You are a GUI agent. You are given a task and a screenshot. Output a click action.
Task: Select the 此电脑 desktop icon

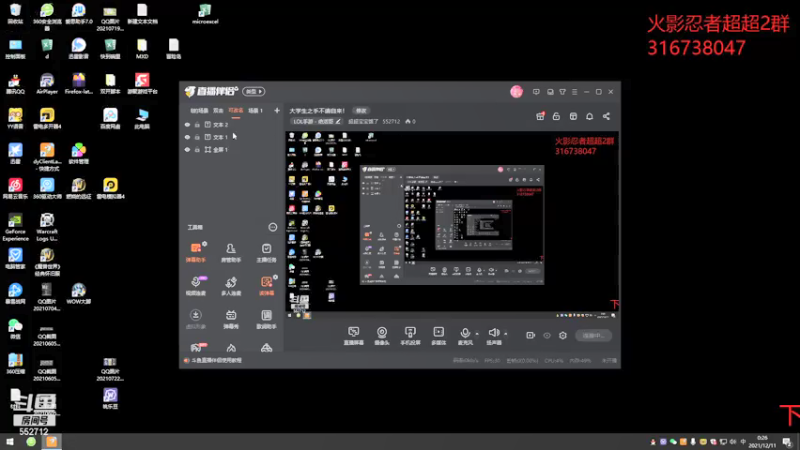[x=142, y=118]
